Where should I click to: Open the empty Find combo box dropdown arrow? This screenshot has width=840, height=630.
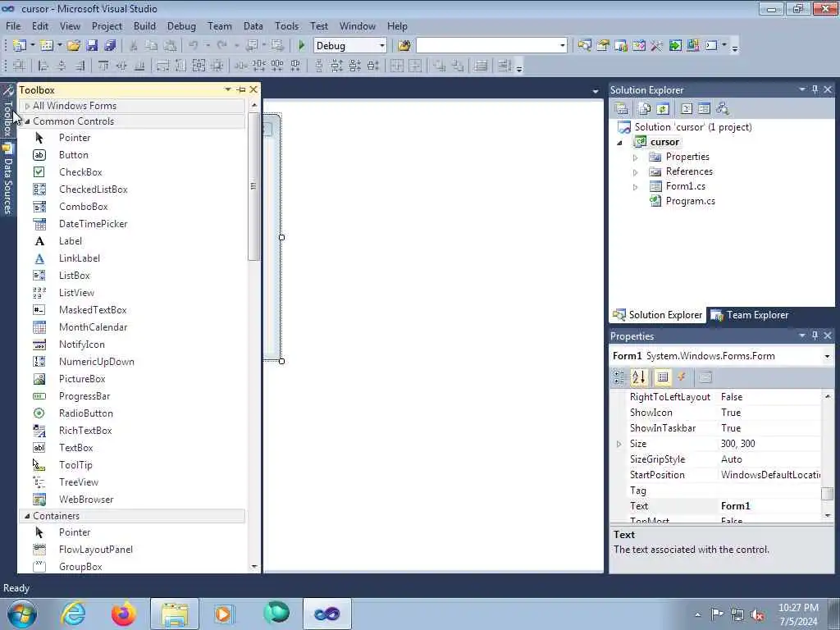tap(562, 46)
